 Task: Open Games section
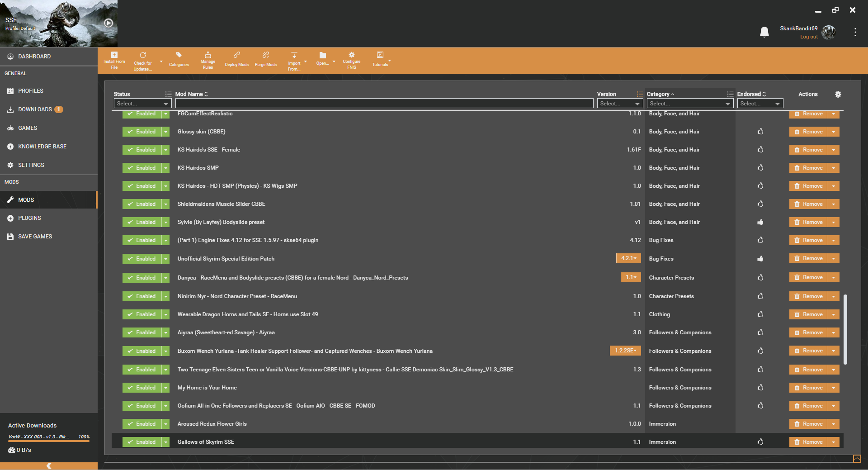click(48, 128)
